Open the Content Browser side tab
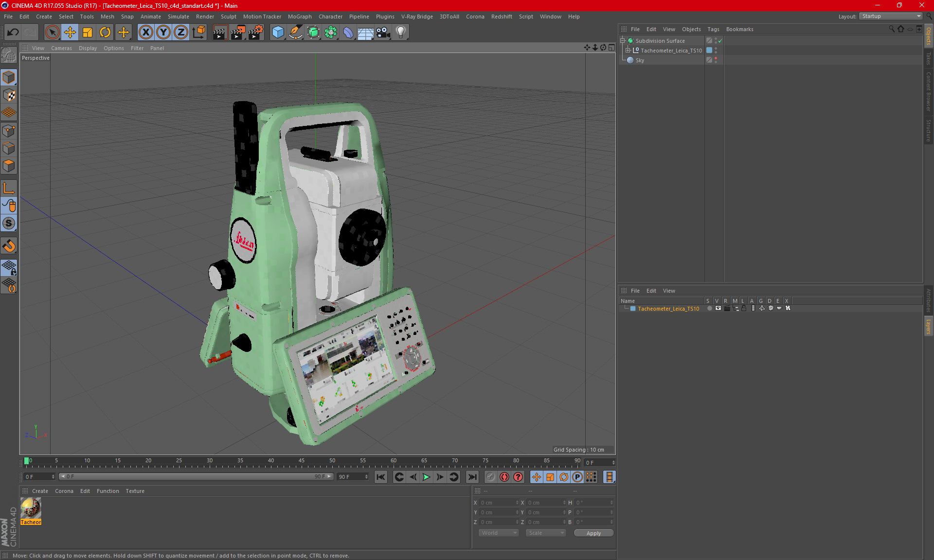Image resolution: width=934 pixels, height=560 pixels. (929, 91)
